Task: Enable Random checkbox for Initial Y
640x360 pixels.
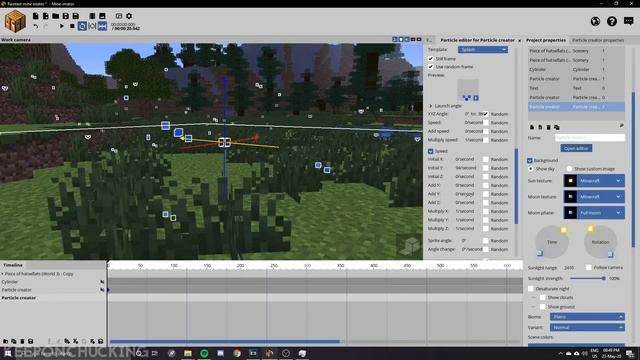Action: click(x=486, y=168)
